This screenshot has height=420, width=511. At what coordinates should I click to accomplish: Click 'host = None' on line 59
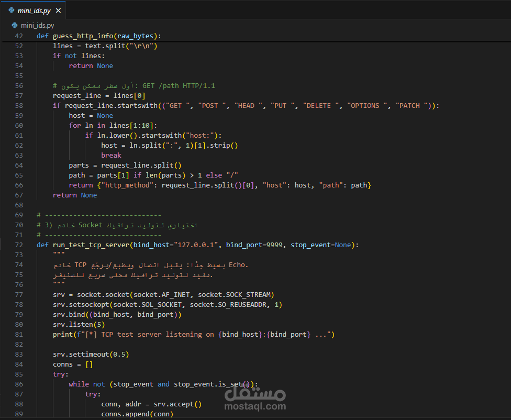91,115
